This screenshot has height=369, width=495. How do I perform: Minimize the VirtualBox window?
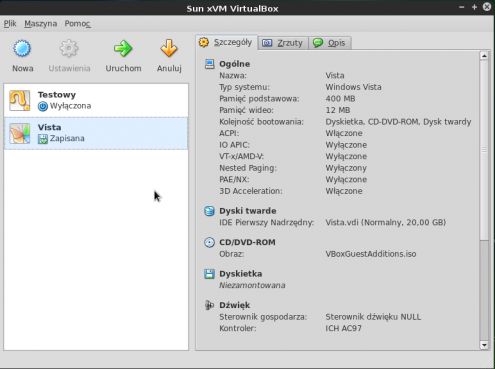click(462, 7)
